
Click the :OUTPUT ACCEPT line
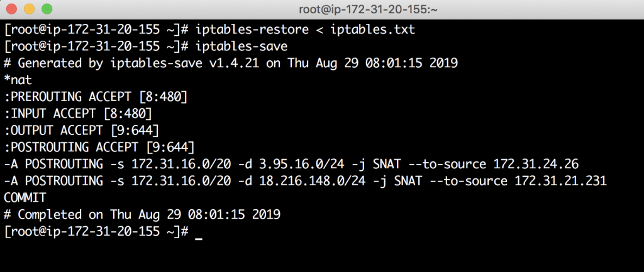(81, 131)
